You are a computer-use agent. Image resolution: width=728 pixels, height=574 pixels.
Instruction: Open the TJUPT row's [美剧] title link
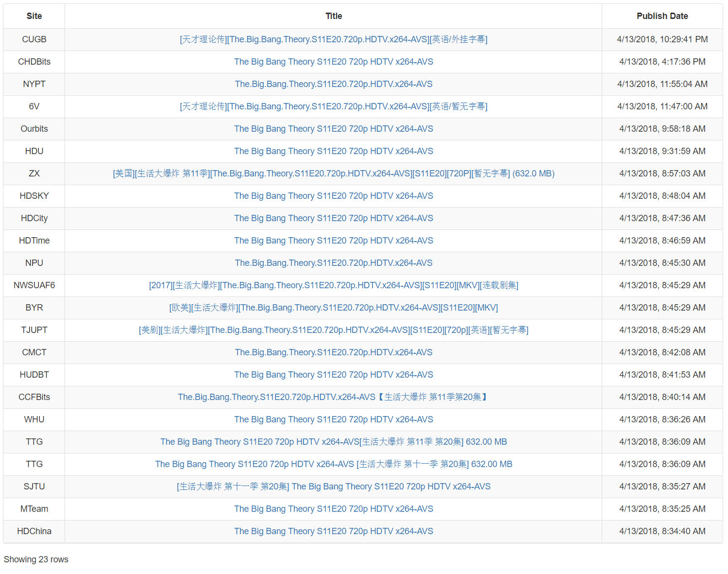click(334, 330)
